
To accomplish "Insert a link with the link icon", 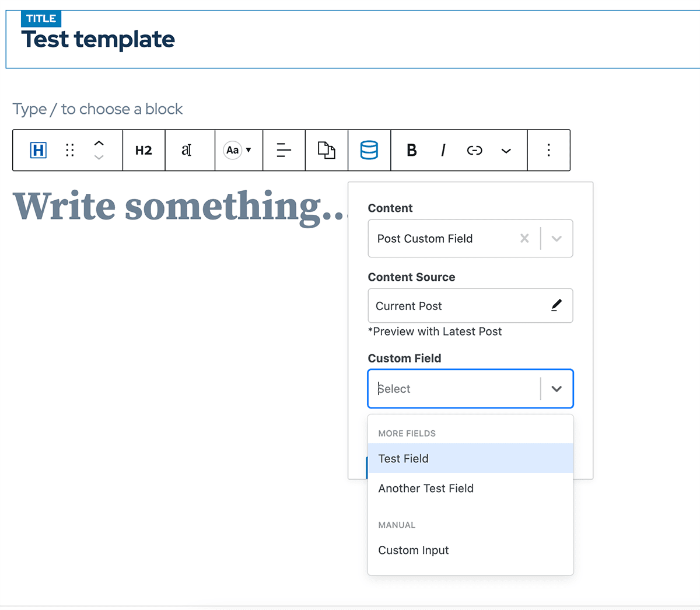I will (475, 151).
